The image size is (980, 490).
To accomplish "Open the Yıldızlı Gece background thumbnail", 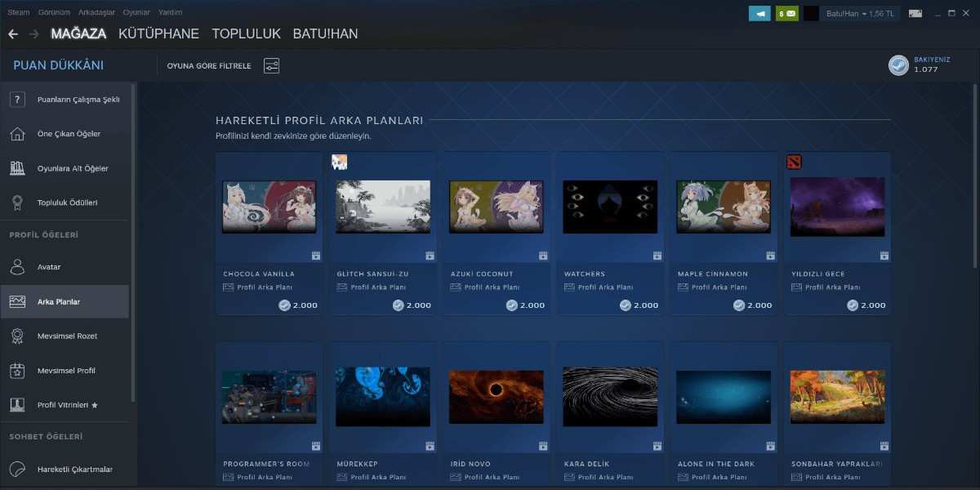I will pos(837,207).
